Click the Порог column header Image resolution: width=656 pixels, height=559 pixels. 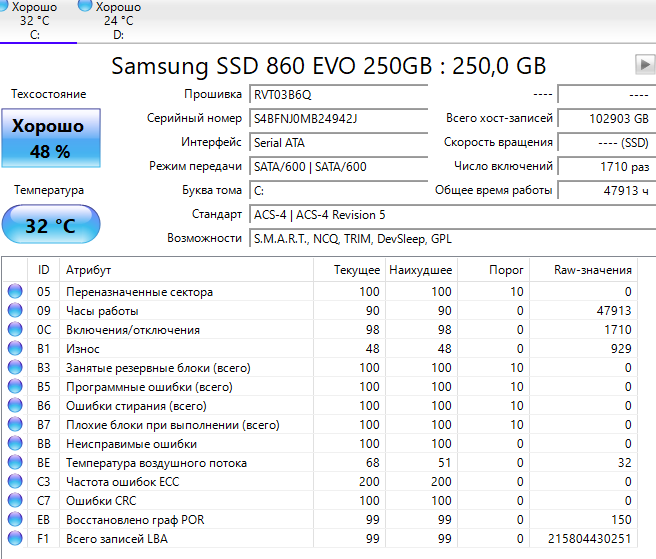(494, 270)
